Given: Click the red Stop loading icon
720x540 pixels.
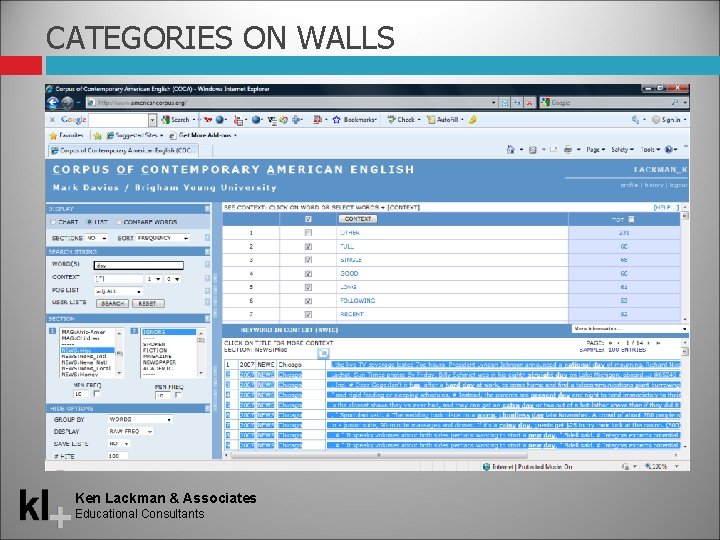Looking at the screenshot, I should pos(529,102).
